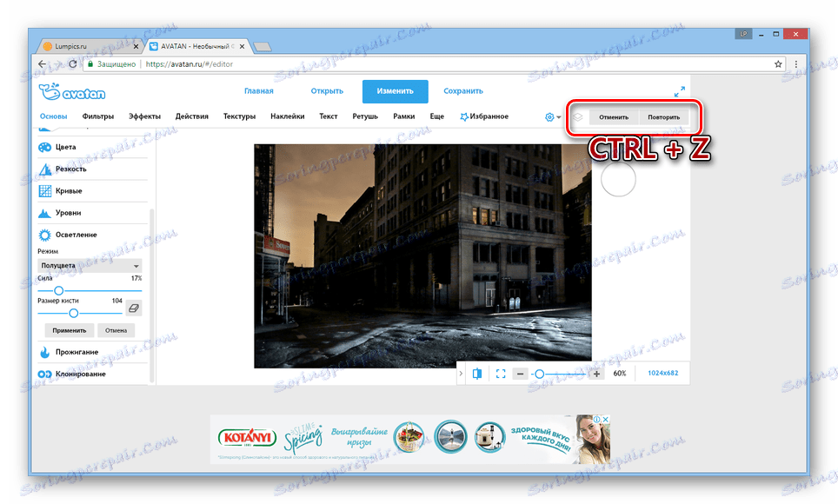Open the Текст tab
The height and width of the screenshot is (504, 838).
(x=328, y=116)
